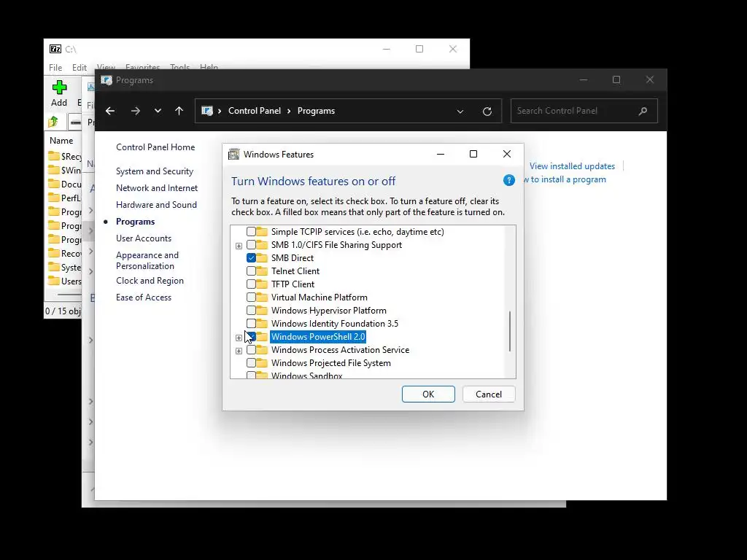Open System and Security link
This screenshot has height=560, width=747.
155,171
